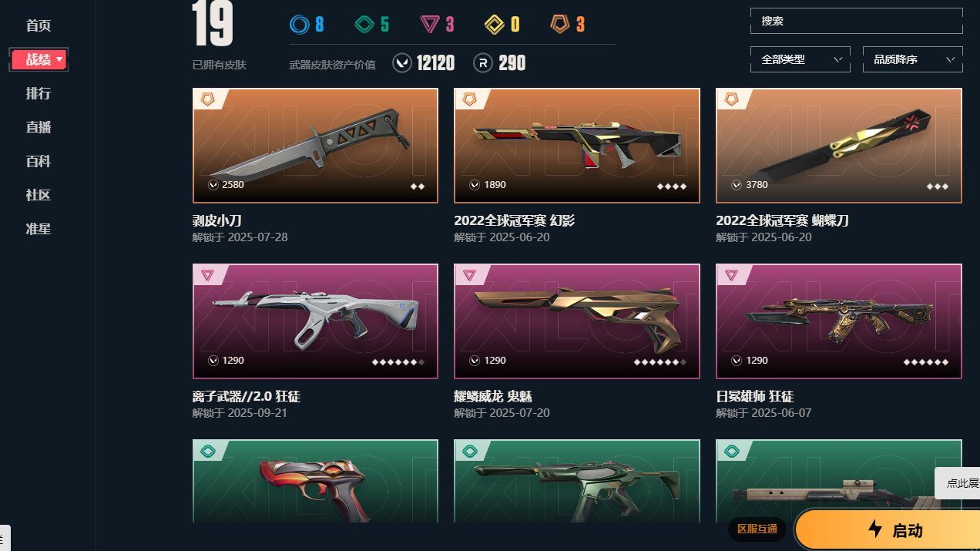Open the 全部类型 type dropdown
The width and height of the screenshot is (980, 551).
click(800, 59)
